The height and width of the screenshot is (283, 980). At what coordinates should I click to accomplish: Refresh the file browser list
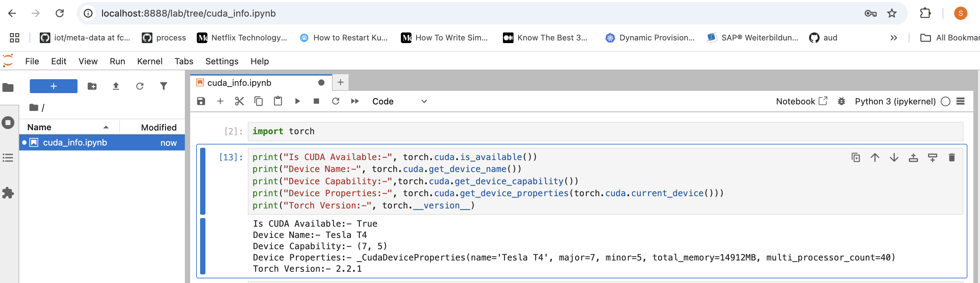139,86
